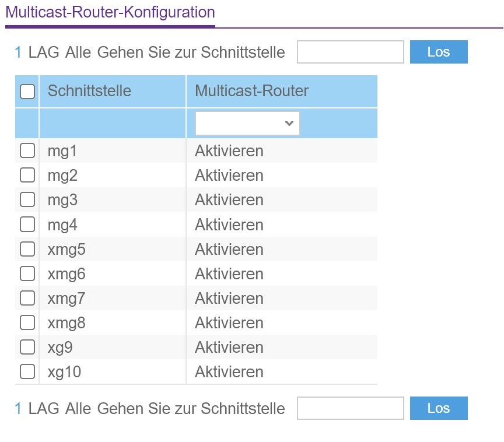This screenshot has width=504, height=442.
Task: Check the checkbox for interface mg3
Action: coord(27,199)
